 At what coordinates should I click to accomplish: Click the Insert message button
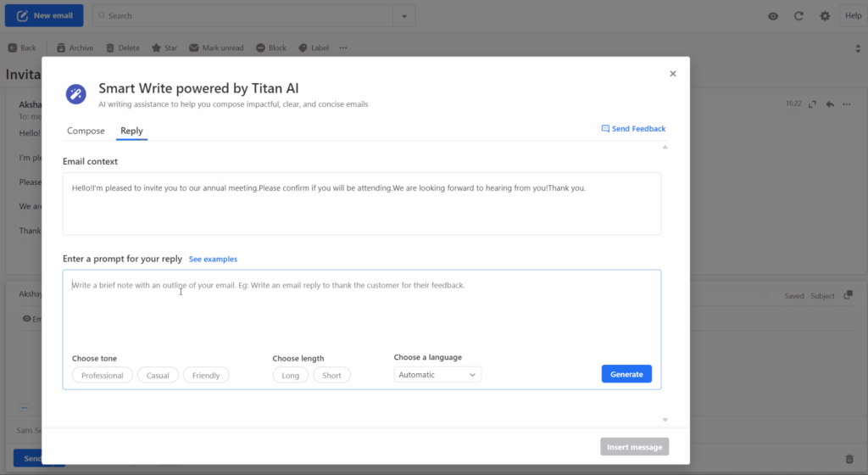coord(634,447)
